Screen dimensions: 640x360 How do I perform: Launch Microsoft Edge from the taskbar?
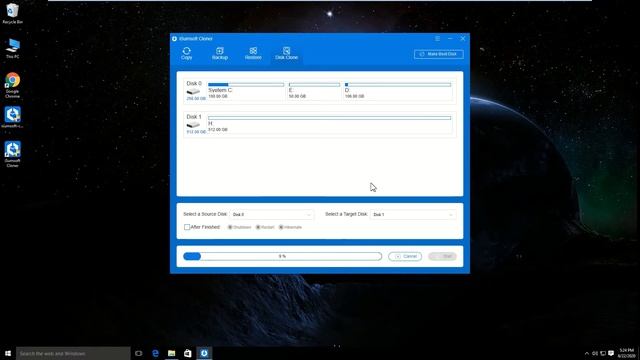(x=155, y=353)
